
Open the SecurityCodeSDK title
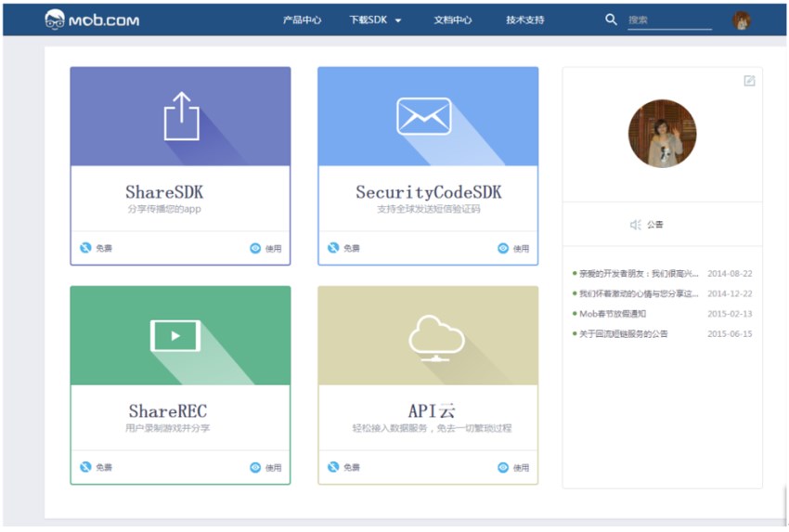pyautogui.click(x=429, y=192)
